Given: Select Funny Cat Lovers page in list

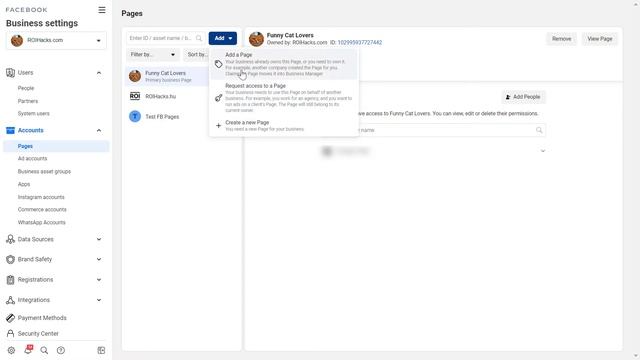Looking at the screenshot, I should [167, 76].
